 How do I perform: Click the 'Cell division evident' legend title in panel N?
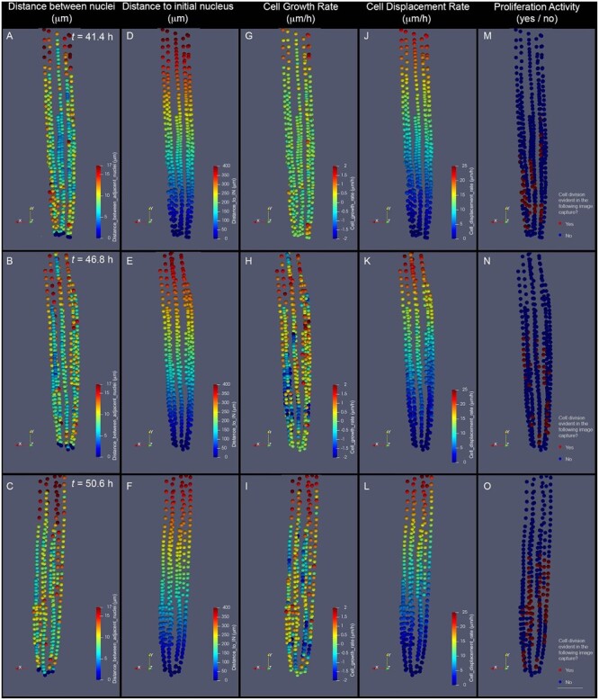click(x=576, y=426)
